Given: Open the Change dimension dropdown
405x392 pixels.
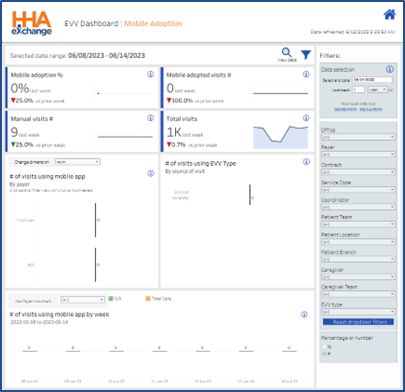Looking at the screenshot, I should 78,162.
